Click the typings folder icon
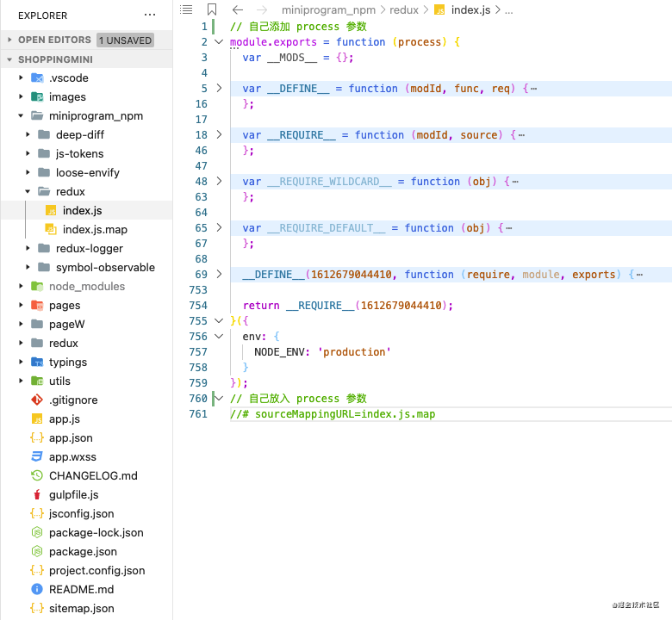 [x=37, y=362]
